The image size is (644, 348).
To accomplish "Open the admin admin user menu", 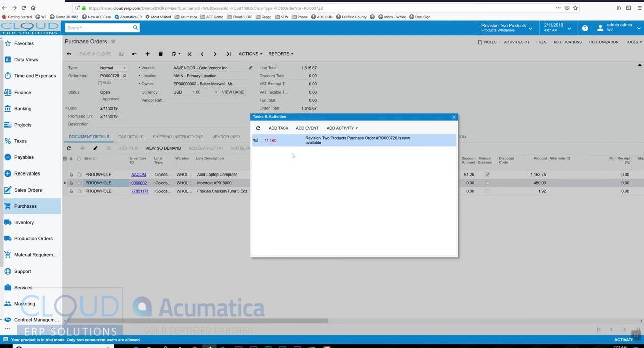I will point(618,28).
